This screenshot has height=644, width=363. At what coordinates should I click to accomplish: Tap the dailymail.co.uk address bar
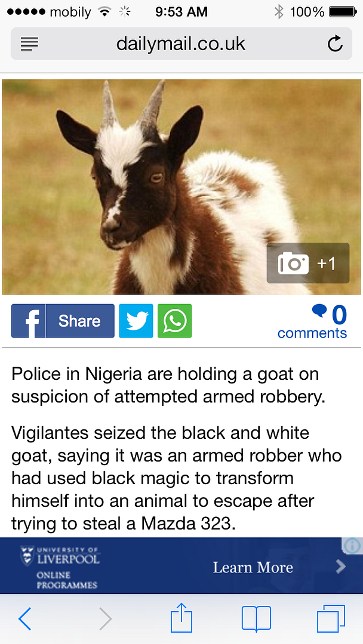[x=181, y=44]
